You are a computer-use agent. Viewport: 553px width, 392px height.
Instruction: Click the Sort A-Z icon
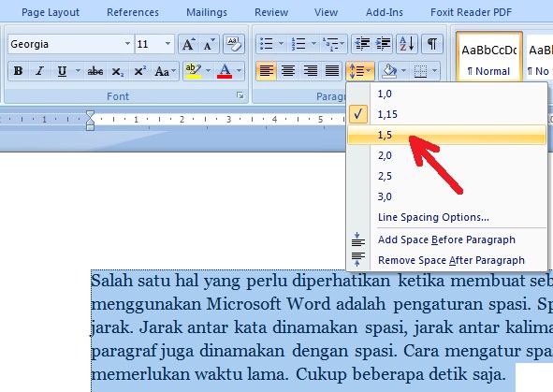(407, 44)
